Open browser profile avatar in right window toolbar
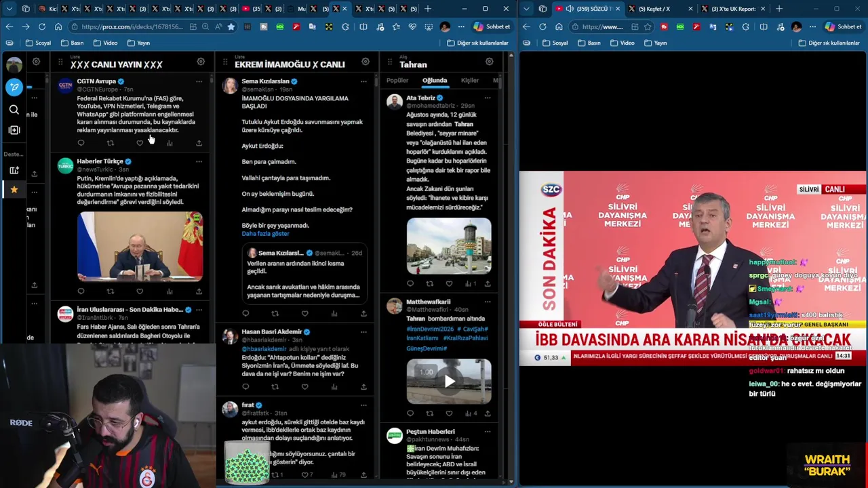This screenshot has width=868, height=488. coord(796,26)
